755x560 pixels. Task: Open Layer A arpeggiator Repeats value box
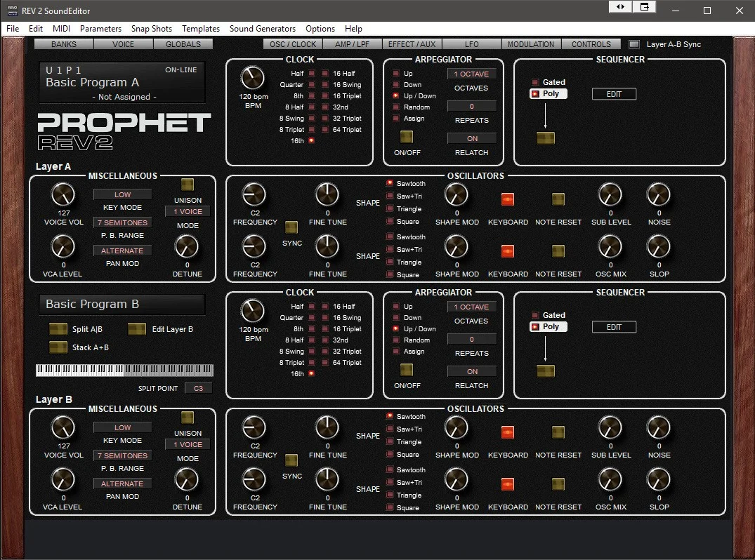click(471, 106)
